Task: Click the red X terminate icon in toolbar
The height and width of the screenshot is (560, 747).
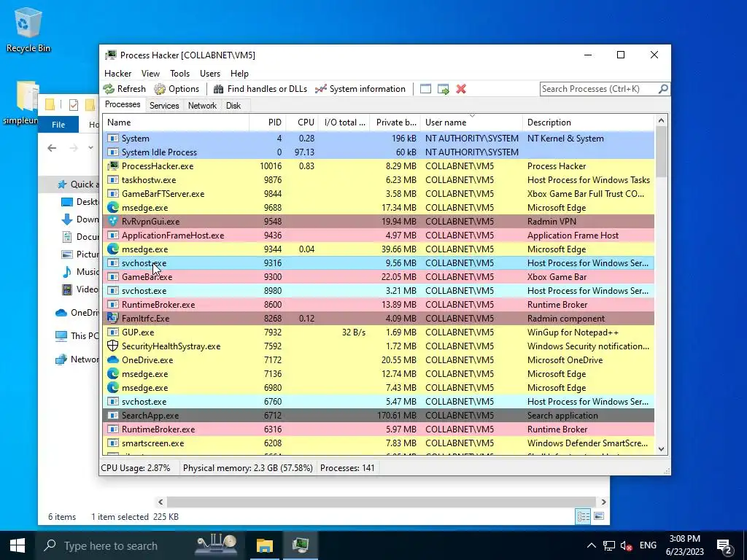Action: click(x=461, y=89)
